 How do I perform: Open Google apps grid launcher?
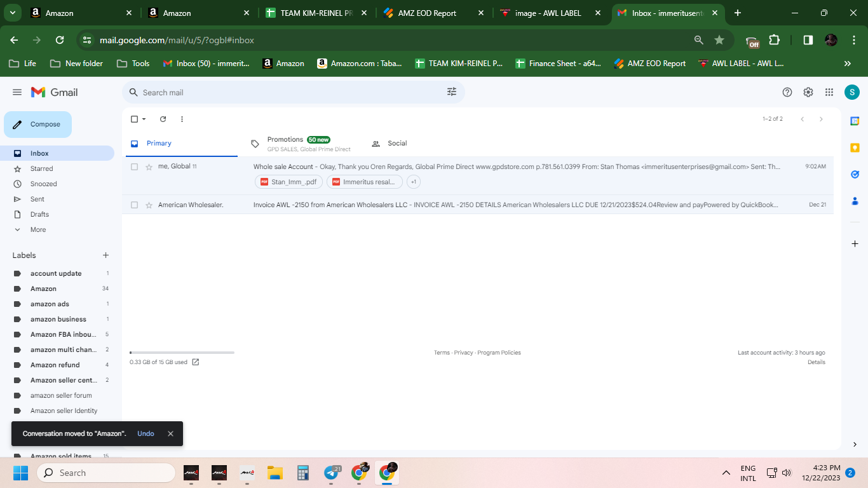coord(829,92)
